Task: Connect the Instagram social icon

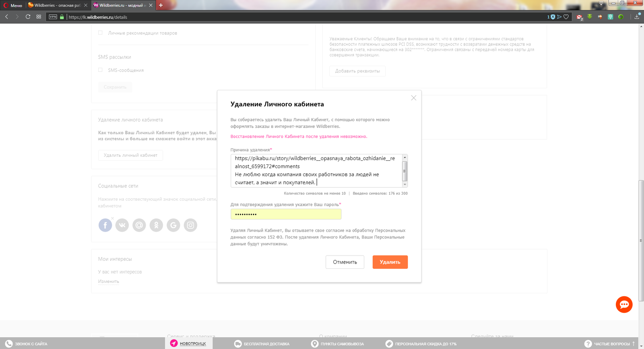Action: pos(190,225)
